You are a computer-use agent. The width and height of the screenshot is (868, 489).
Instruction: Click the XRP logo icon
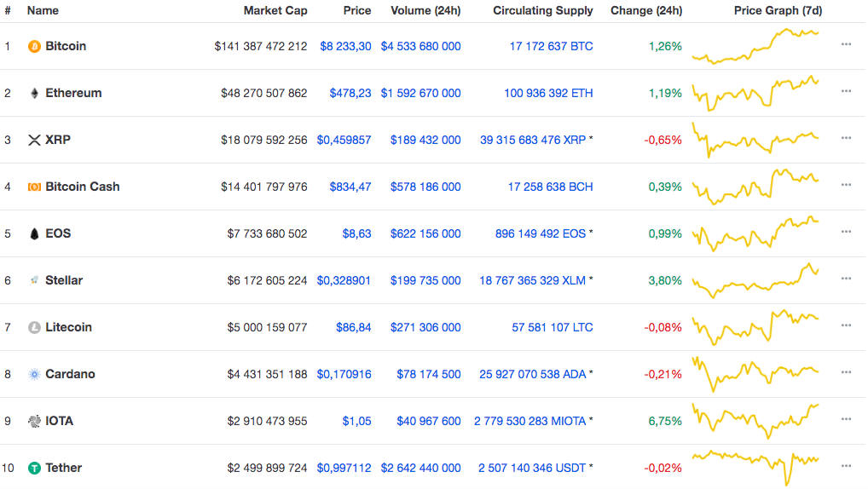[34, 140]
